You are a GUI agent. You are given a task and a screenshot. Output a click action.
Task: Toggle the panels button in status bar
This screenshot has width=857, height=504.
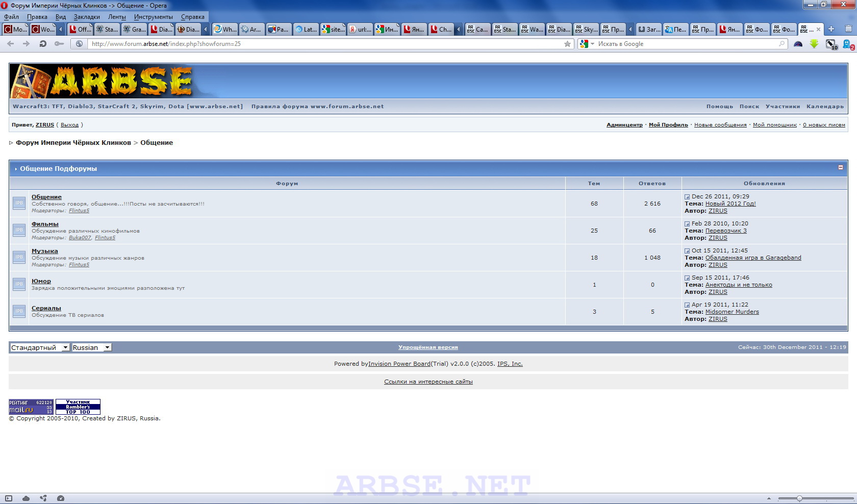(x=9, y=498)
